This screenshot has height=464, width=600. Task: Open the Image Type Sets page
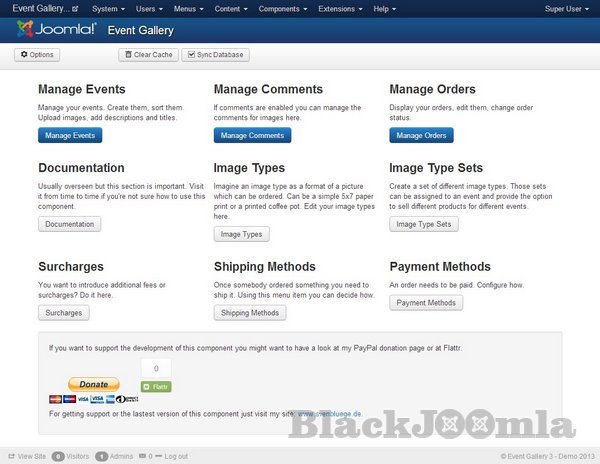click(x=424, y=224)
